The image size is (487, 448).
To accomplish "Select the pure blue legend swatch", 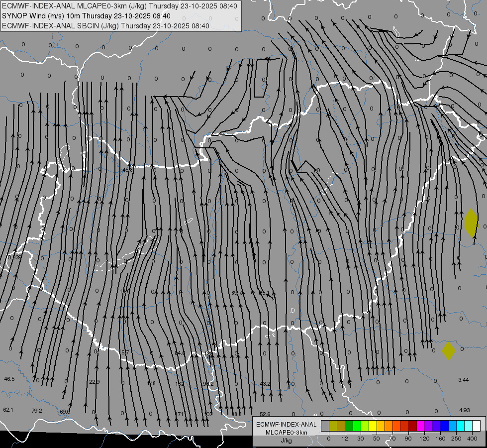I will click(x=445, y=426).
